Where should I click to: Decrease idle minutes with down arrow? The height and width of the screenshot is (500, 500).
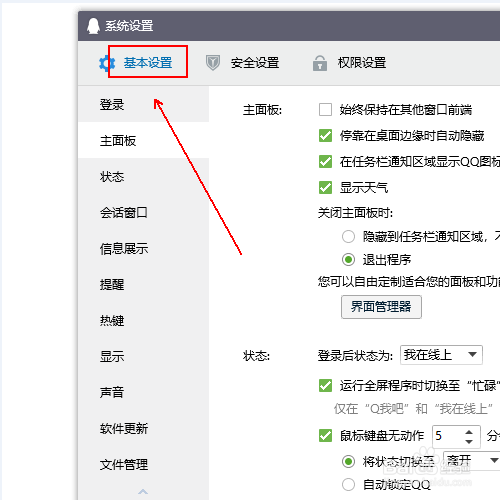[469, 442]
